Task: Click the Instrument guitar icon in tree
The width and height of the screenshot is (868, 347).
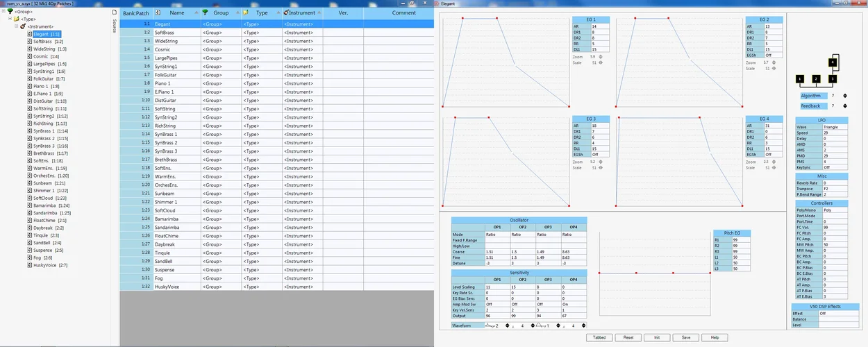Action: [23, 26]
